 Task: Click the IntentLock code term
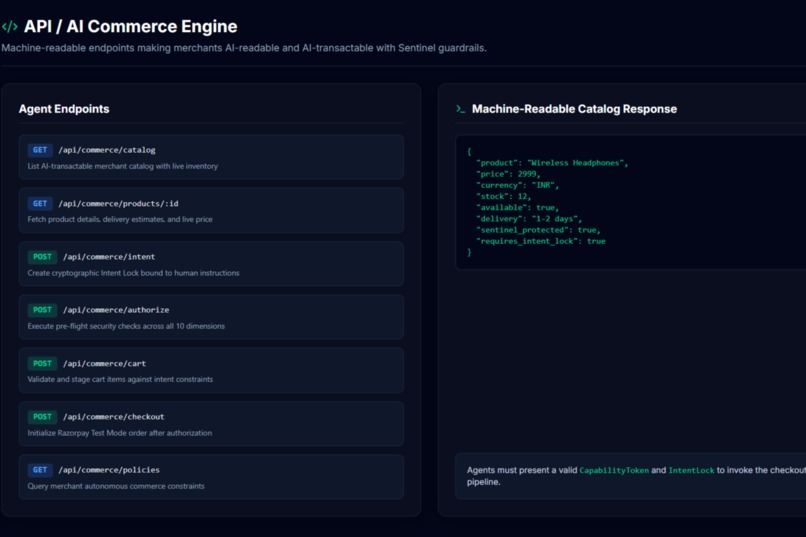coord(691,470)
